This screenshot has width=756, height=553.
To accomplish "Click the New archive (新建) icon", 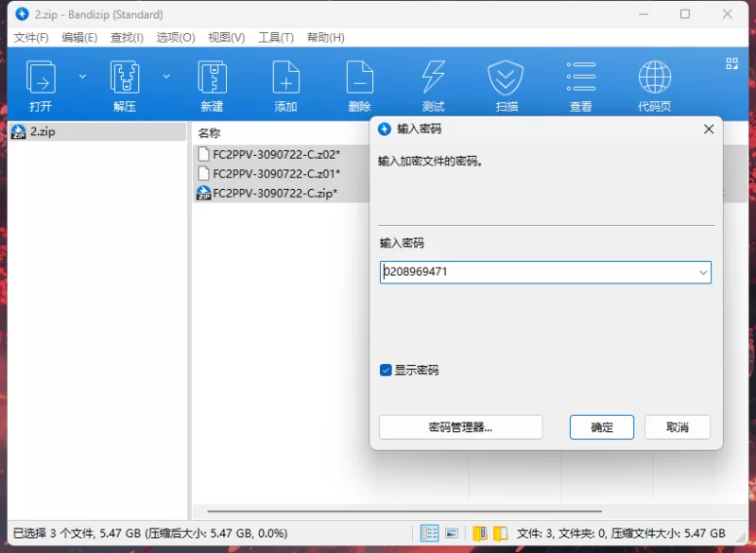I will 212,84.
